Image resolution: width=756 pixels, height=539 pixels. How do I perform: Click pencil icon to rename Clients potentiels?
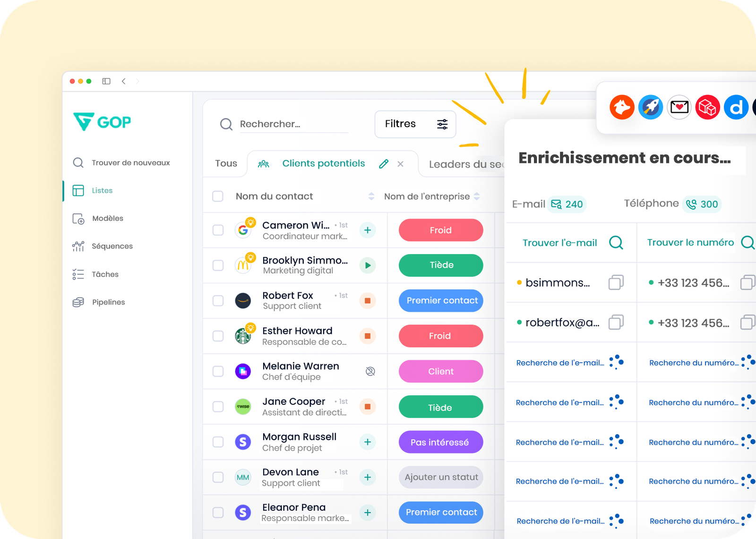coord(384,164)
